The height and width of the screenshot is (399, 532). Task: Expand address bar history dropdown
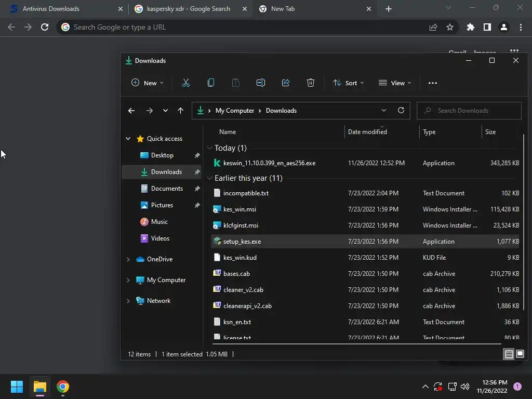(384, 110)
